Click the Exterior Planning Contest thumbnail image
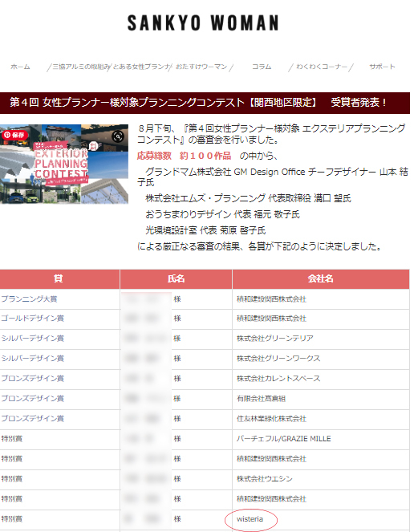The width and height of the screenshot is (414, 532). tap(64, 164)
